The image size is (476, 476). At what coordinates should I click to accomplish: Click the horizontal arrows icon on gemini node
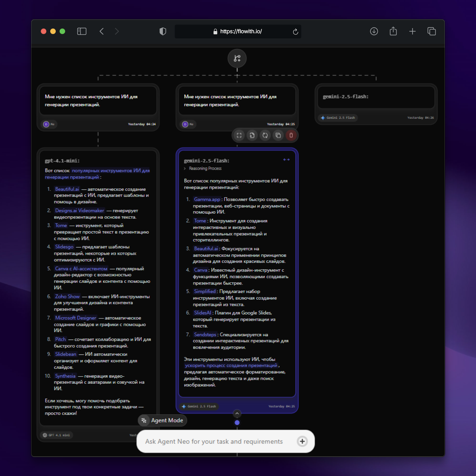(286, 160)
